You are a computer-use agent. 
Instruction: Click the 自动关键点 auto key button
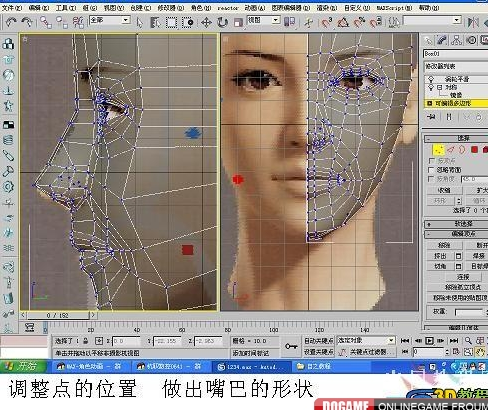[319, 341]
